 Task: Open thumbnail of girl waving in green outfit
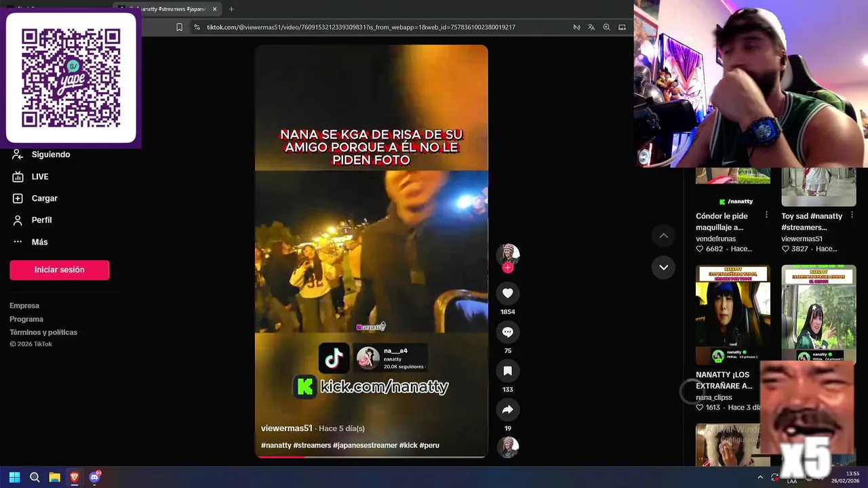click(818, 314)
